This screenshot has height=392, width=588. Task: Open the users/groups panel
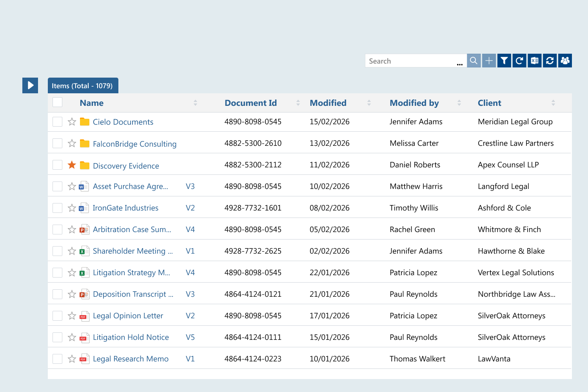564,60
